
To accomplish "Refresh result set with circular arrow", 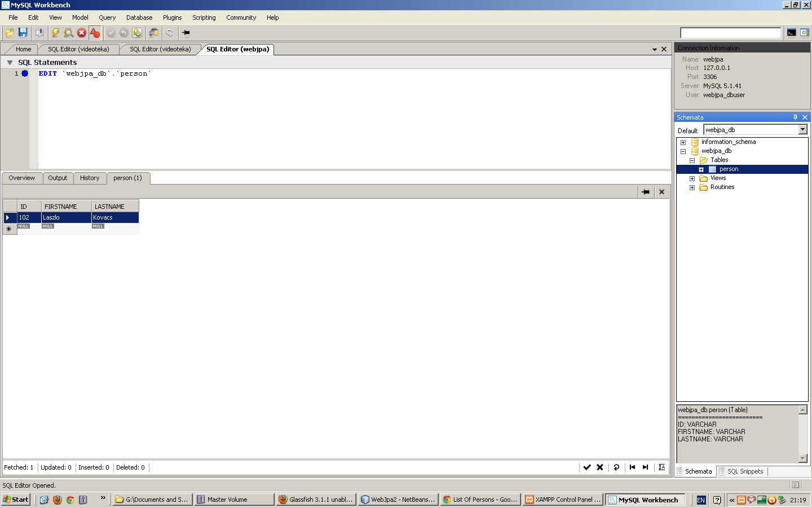I will point(616,467).
